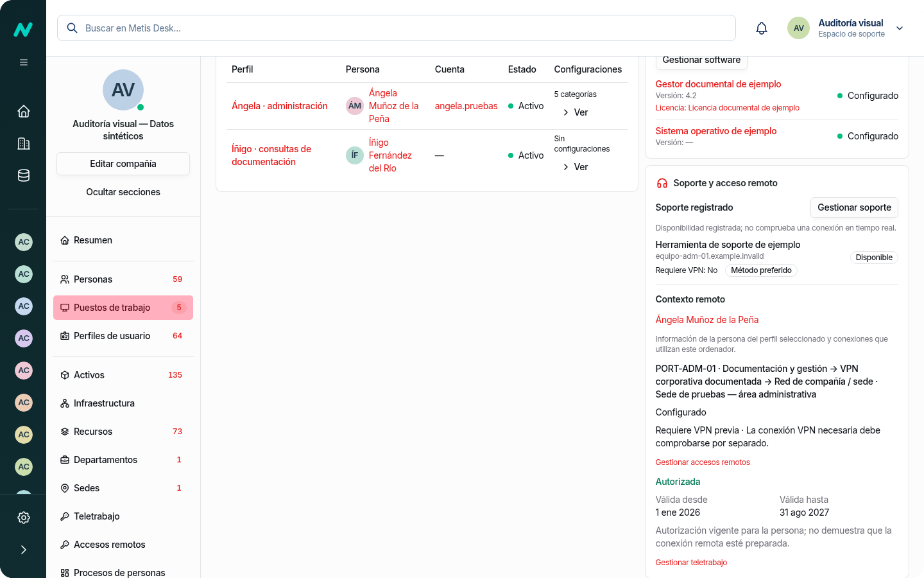This screenshot has width=924, height=578.
Task: Open the companies building icon
Action: tap(24, 143)
